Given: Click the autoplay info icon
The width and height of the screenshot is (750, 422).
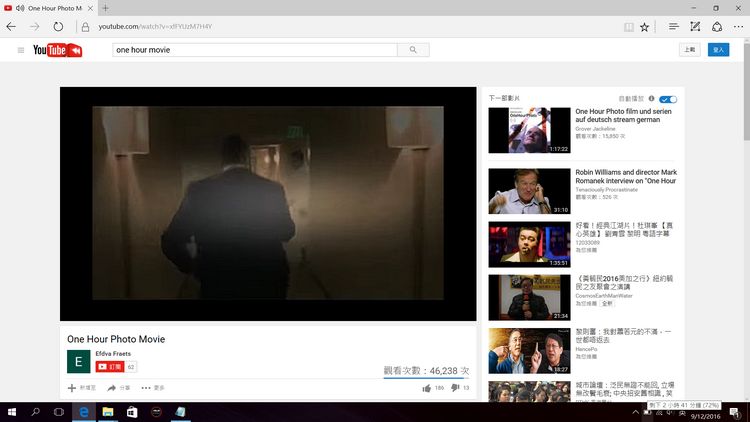Looking at the screenshot, I should pyautogui.click(x=651, y=99).
